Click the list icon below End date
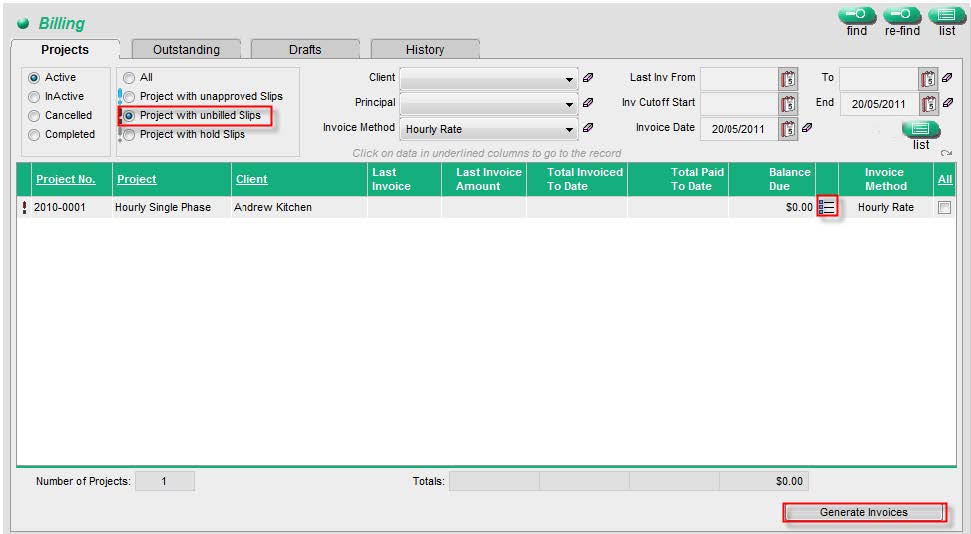This screenshot has height=534, width=971. pos(921,129)
